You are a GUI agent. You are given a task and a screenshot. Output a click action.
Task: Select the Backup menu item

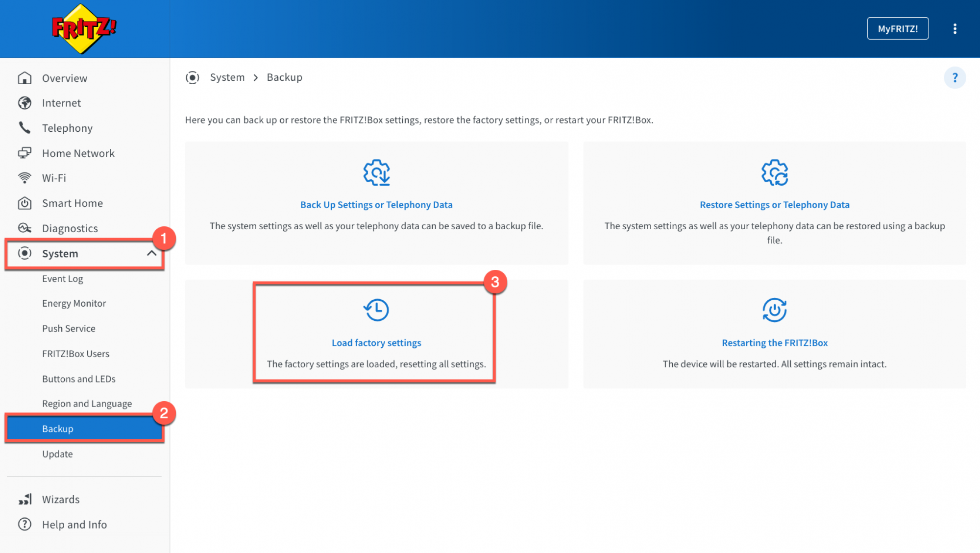pyautogui.click(x=84, y=429)
